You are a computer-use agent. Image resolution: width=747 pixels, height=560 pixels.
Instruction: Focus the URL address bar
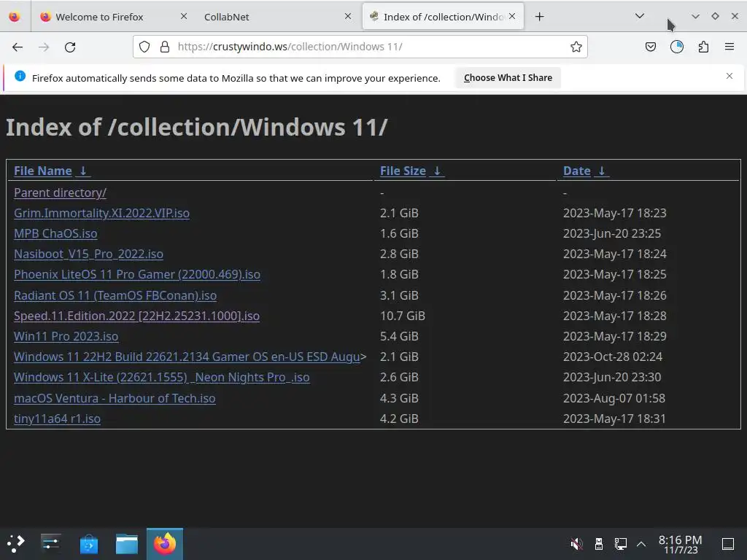pyautogui.click(x=360, y=47)
